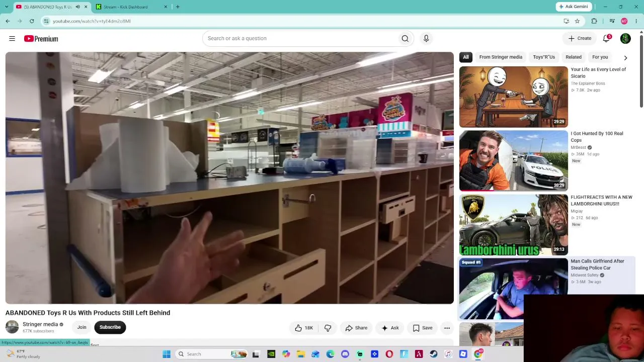Open I Got Hunted By 100 Real Cops thumbnail
The height and width of the screenshot is (362, 644).
pos(513,160)
